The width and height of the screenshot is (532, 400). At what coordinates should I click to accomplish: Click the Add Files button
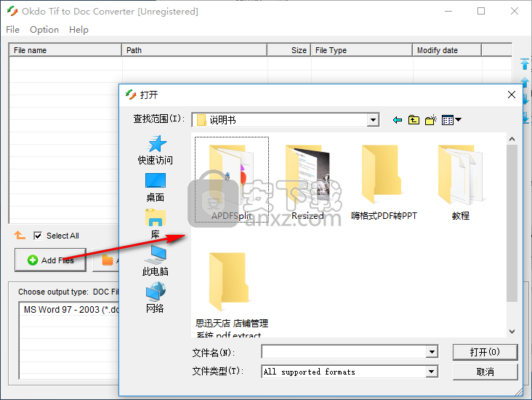pos(50,260)
